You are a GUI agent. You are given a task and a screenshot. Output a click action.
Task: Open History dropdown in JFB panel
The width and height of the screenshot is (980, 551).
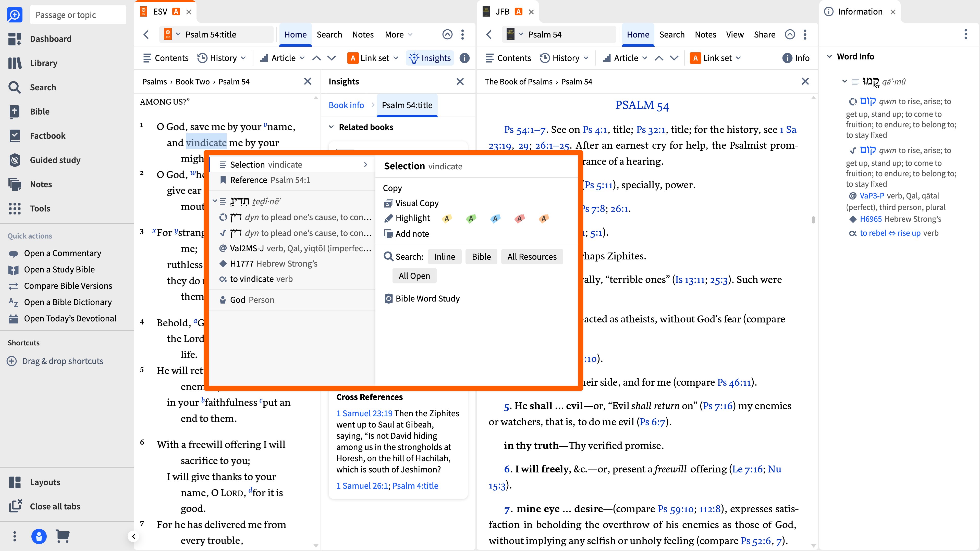[565, 58]
